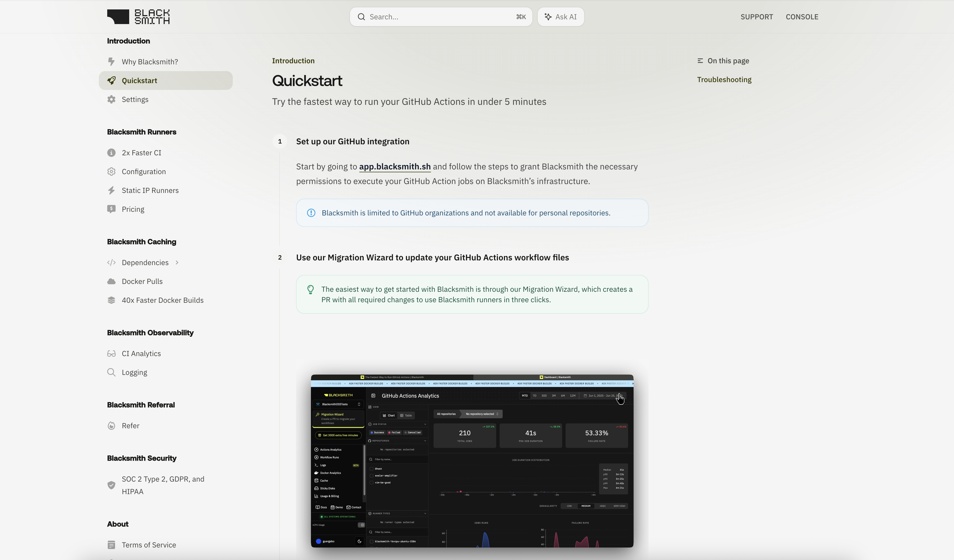
Task: Click the 'Blacksmith Referral' section header
Action: 141,405
